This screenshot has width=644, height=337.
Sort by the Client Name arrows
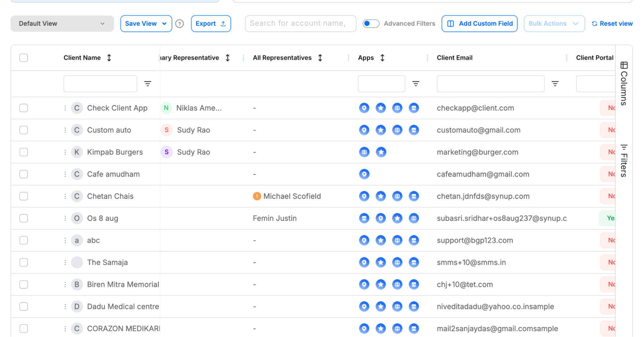click(109, 58)
